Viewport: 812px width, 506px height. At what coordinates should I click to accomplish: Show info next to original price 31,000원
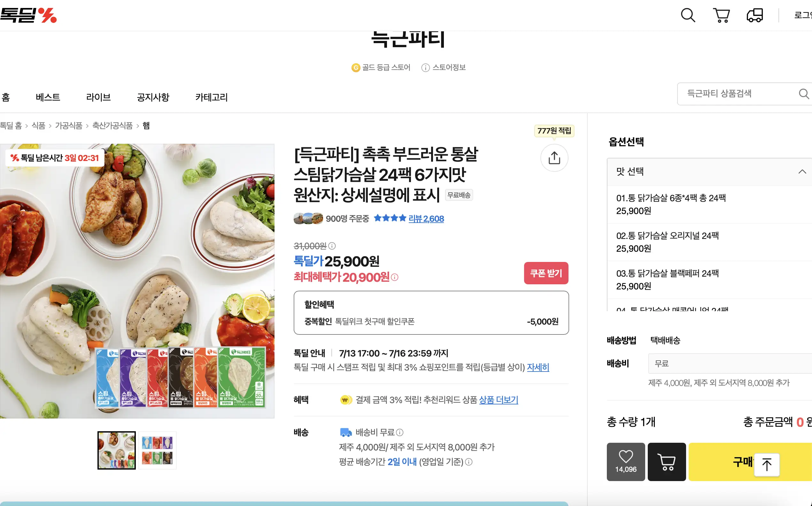pyautogui.click(x=332, y=246)
